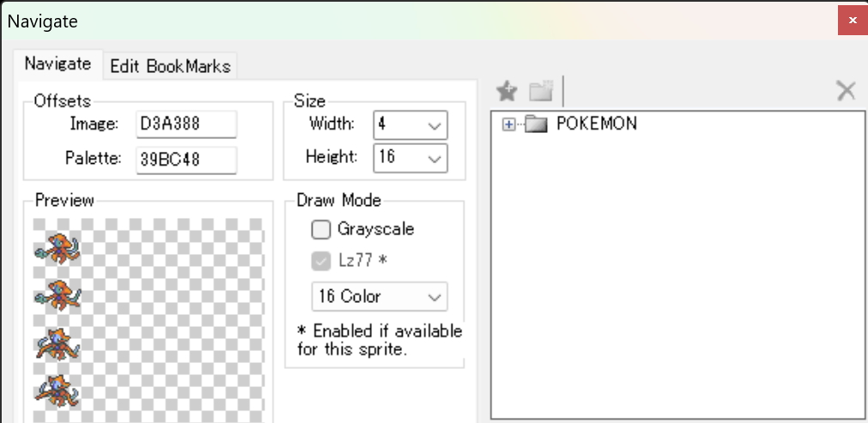This screenshot has height=423, width=868.
Task: Click the third Deoxys sprite in preview
Action: point(58,344)
